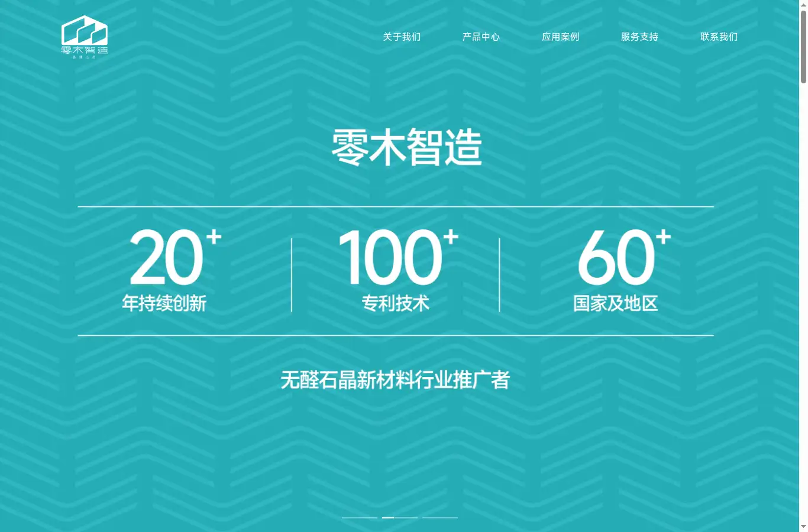Jump to the third carousel slide indicator
The image size is (808, 532).
point(440,517)
